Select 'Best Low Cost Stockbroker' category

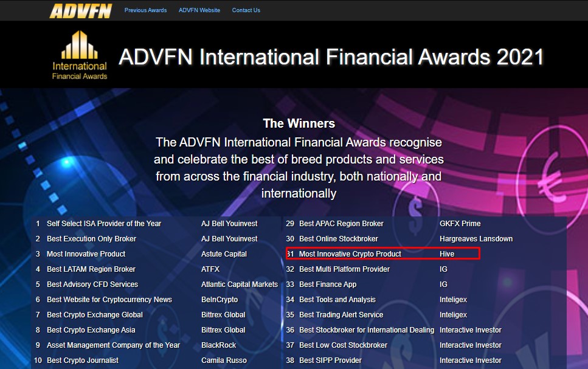point(343,345)
